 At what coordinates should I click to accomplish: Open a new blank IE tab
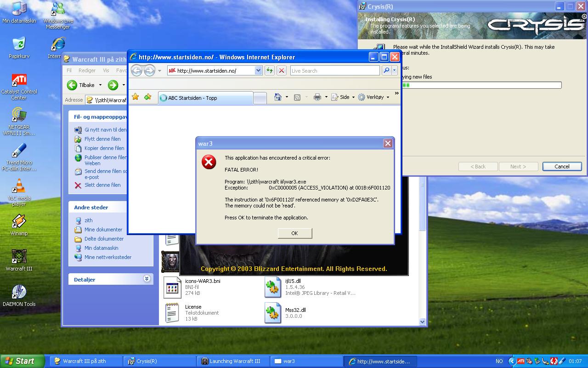coord(260,98)
